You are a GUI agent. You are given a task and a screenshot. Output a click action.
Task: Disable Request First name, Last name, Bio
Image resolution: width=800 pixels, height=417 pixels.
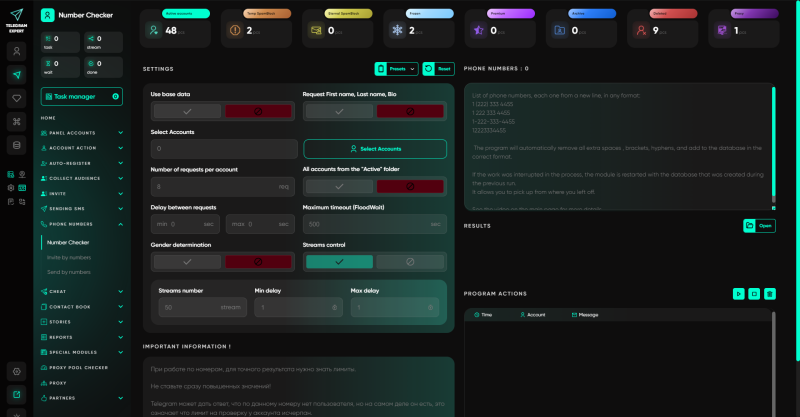[410, 111]
